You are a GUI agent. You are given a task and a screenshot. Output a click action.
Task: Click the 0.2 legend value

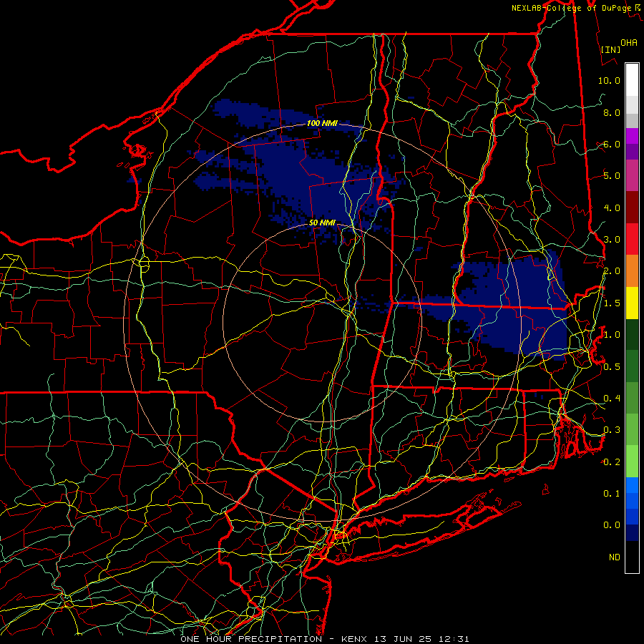coord(612,462)
